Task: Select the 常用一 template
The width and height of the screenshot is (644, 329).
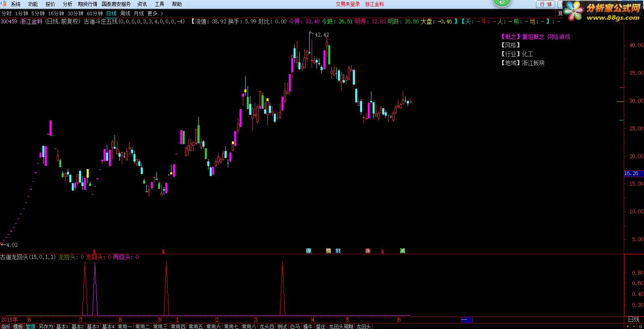Action: pyautogui.click(x=125, y=326)
